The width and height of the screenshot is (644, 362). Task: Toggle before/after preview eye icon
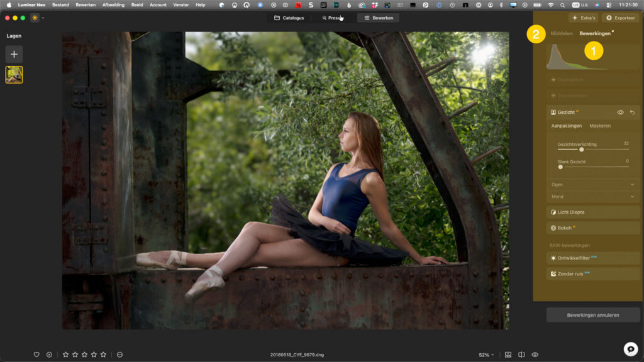point(535,354)
